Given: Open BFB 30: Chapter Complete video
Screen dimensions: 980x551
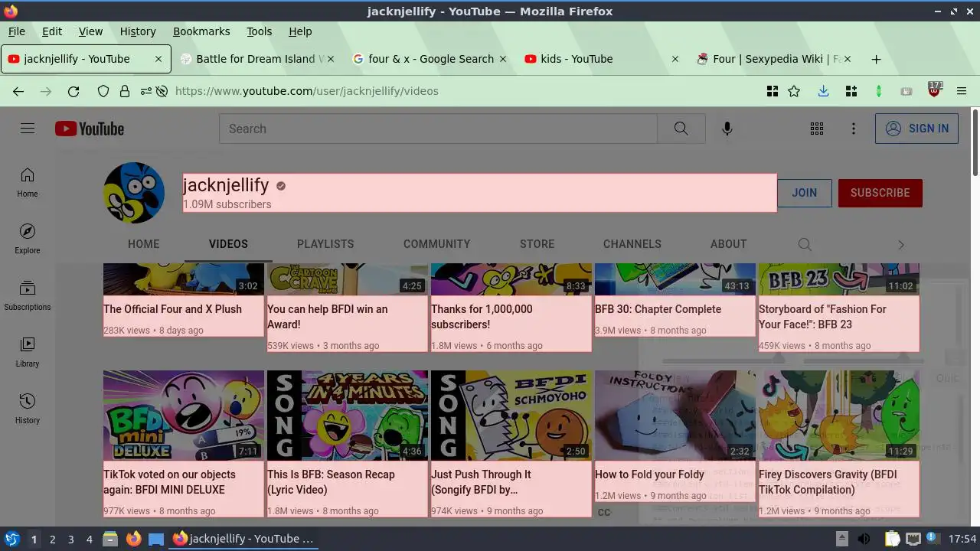Looking at the screenshot, I should tap(658, 309).
